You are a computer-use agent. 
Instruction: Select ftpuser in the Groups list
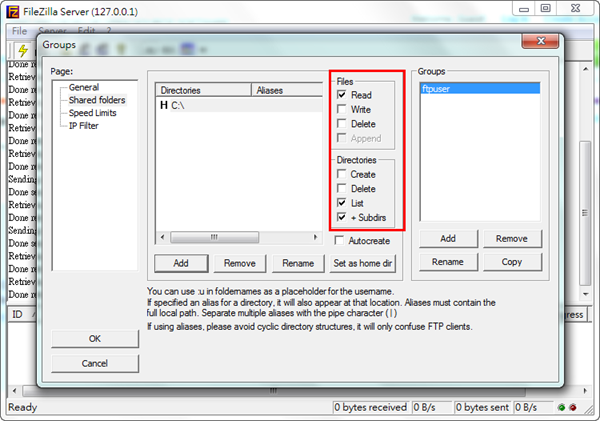(x=480, y=89)
